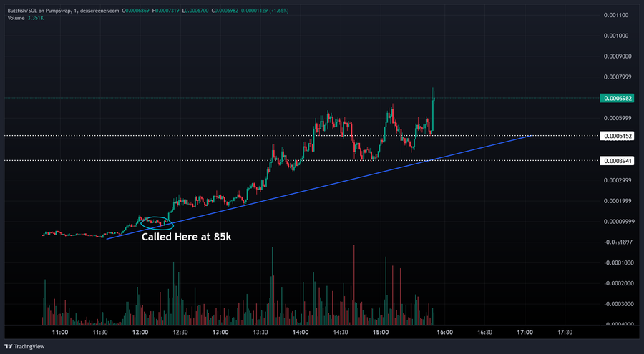
Task: Select the horizontal line price label 0.0003941
Action: click(x=617, y=161)
